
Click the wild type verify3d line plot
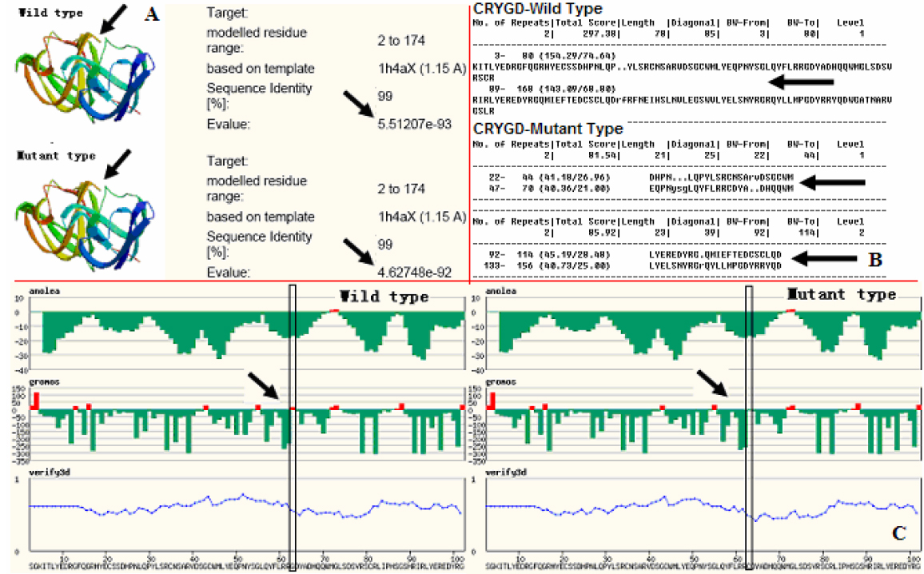[x=240, y=506]
